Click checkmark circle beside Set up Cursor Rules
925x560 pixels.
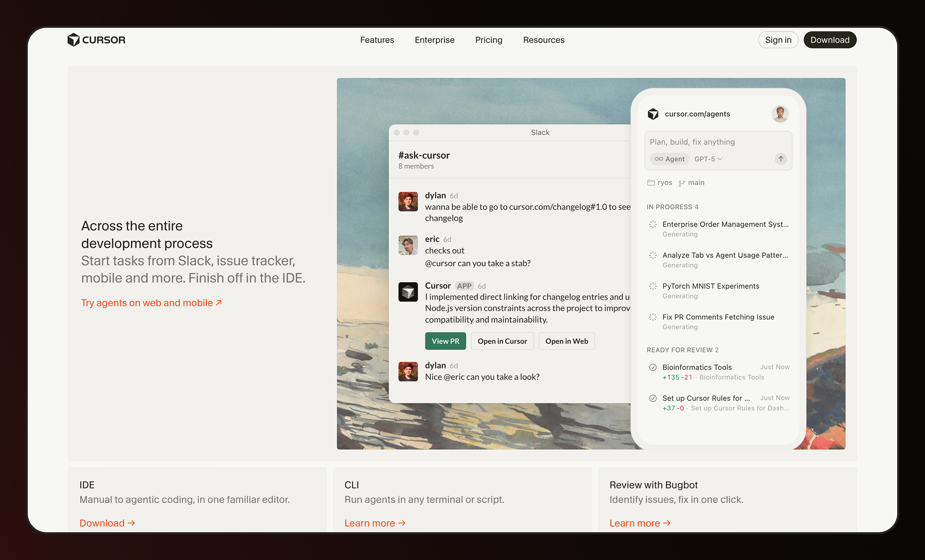pos(653,398)
